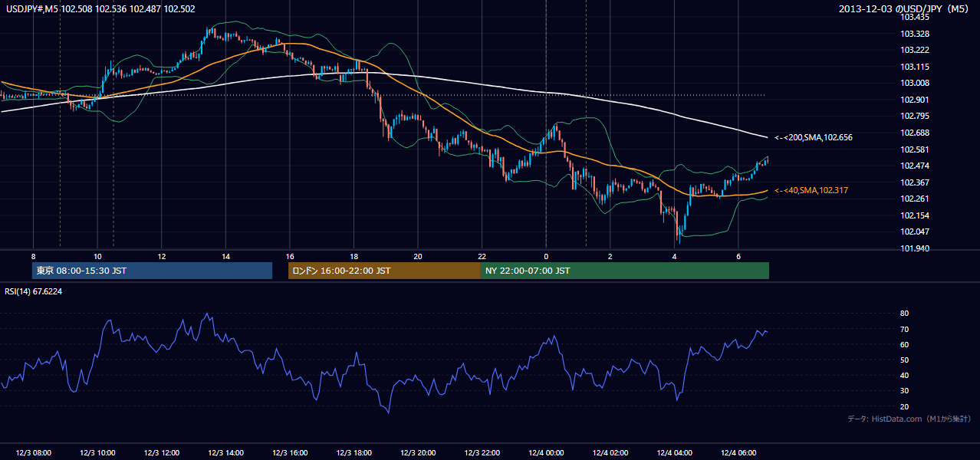The image size is (980, 460).
Task: Click RSI axis level 40
Action: (x=904, y=376)
